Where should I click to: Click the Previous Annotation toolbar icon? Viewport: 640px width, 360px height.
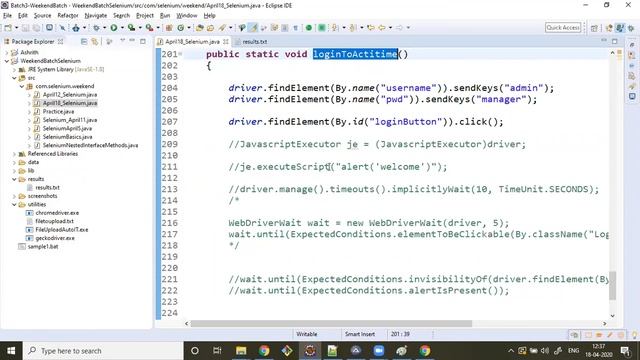click(353, 28)
